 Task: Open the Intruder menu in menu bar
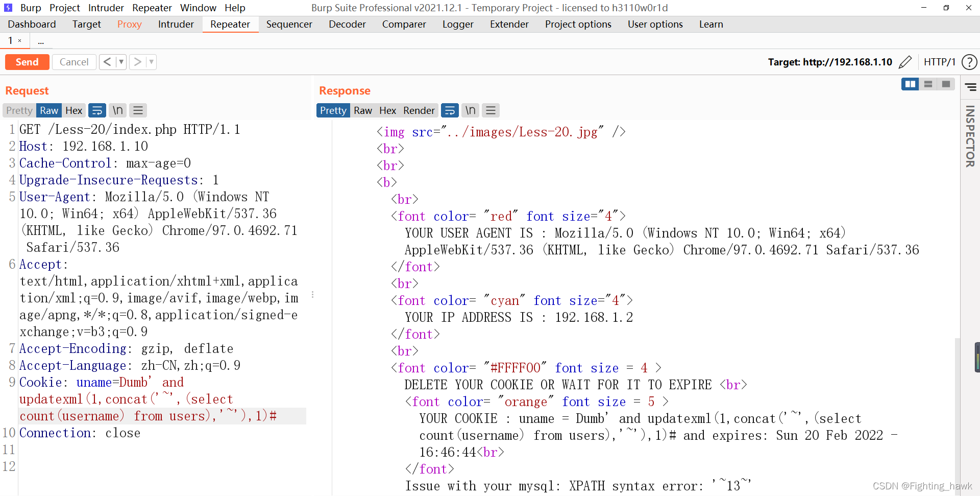point(106,8)
